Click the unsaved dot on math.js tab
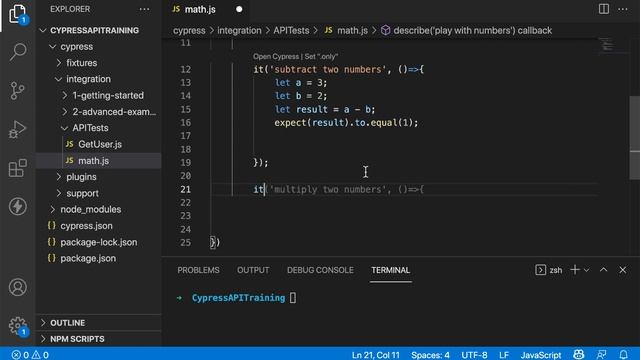 239,9
